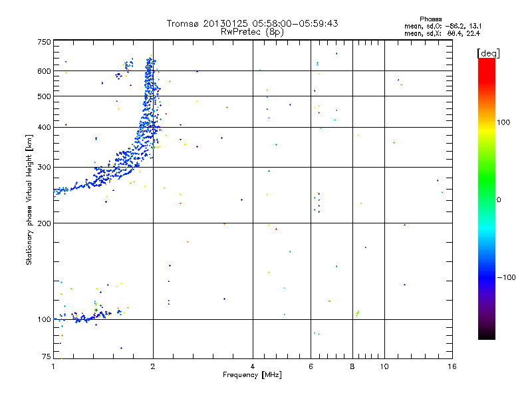The image size is (532, 399).
Task: Click the blue E-layer trace near 100 km
Action: coord(90,317)
